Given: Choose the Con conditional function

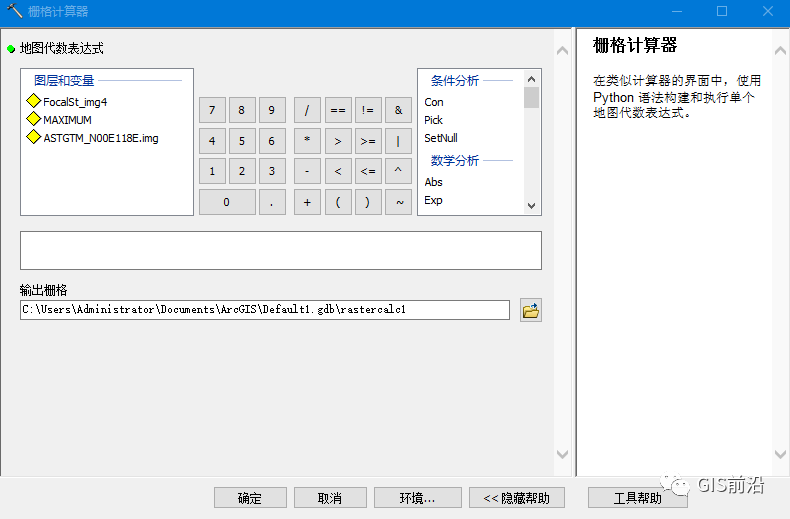Looking at the screenshot, I should (434, 102).
